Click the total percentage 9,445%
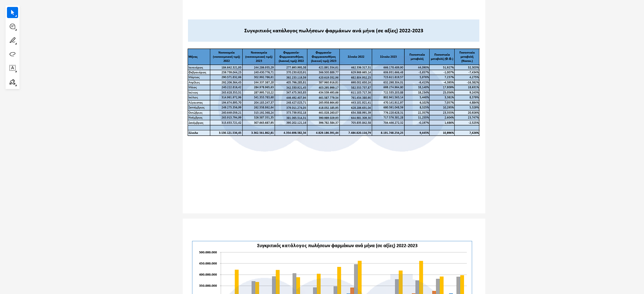644x294 pixels. [424, 133]
